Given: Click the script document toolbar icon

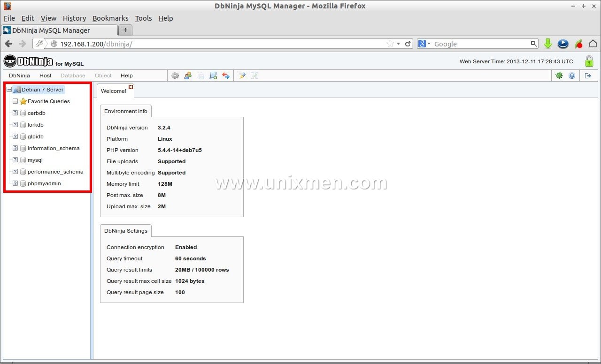Looking at the screenshot, I should tap(213, 76).
